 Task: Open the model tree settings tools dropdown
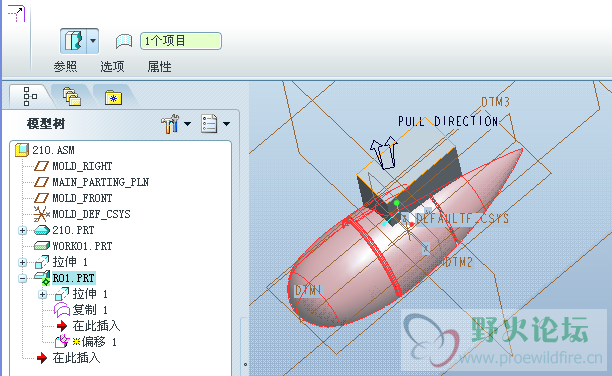click(x=176, y=124)
